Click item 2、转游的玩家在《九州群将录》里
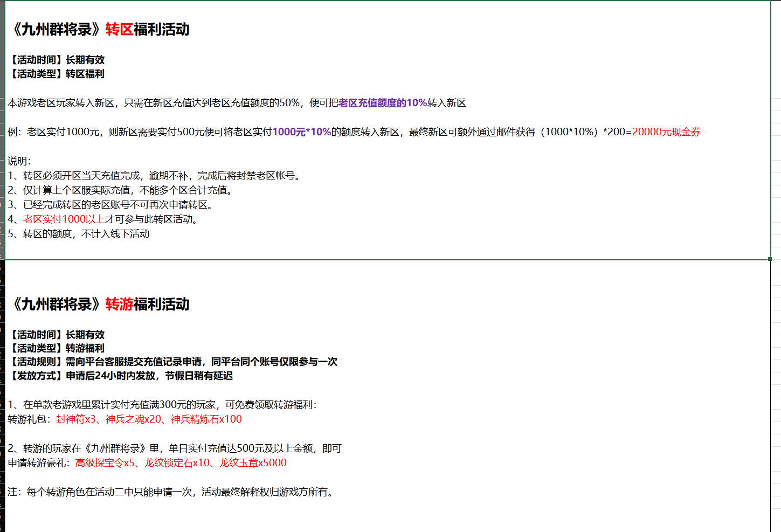The width and height of the screenshot is (781, 532). [x=175, y=448]
